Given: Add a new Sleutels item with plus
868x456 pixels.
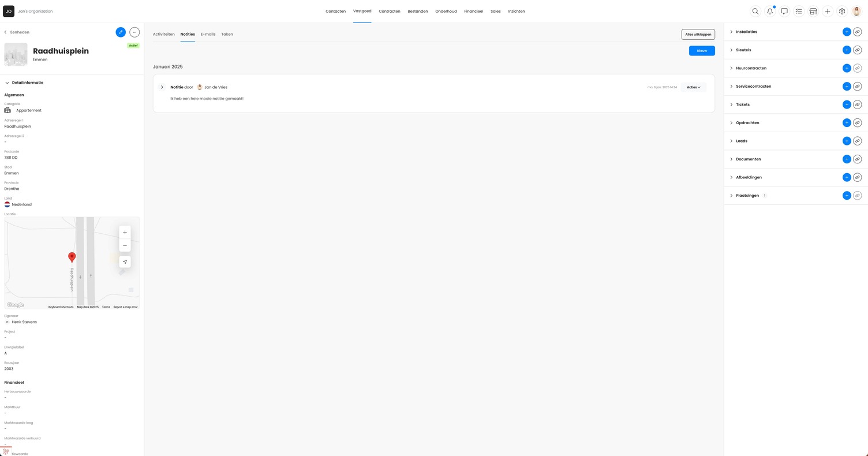Looking at the screenshot, I should pyautogui.click(x=847, y=50).
